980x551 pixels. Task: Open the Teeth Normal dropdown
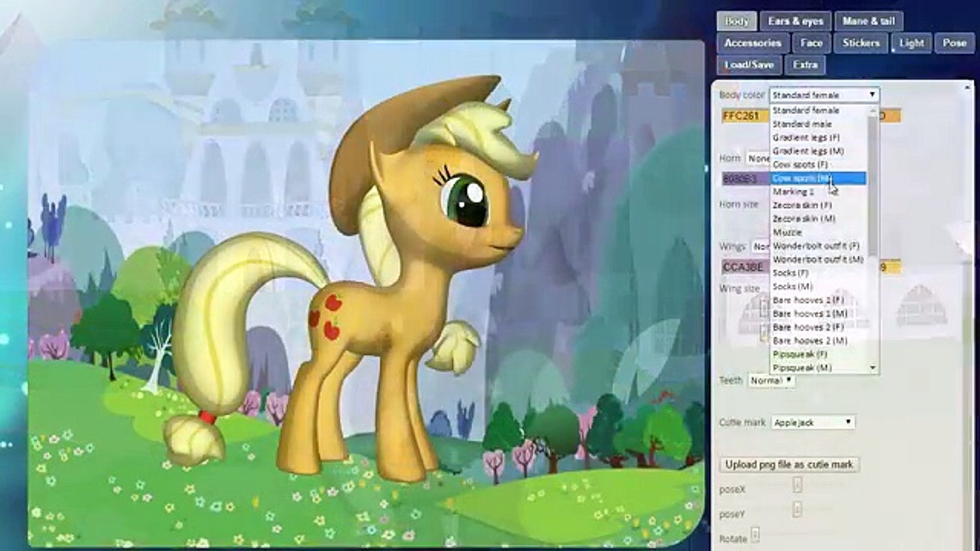pyautogui.click(x=771, y=381)
